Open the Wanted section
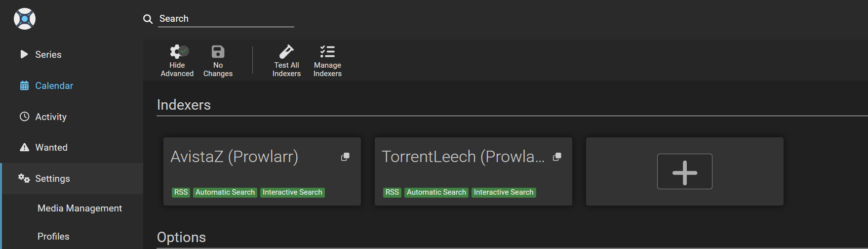This screenshot has height=249, width=868. pos(51,148)
